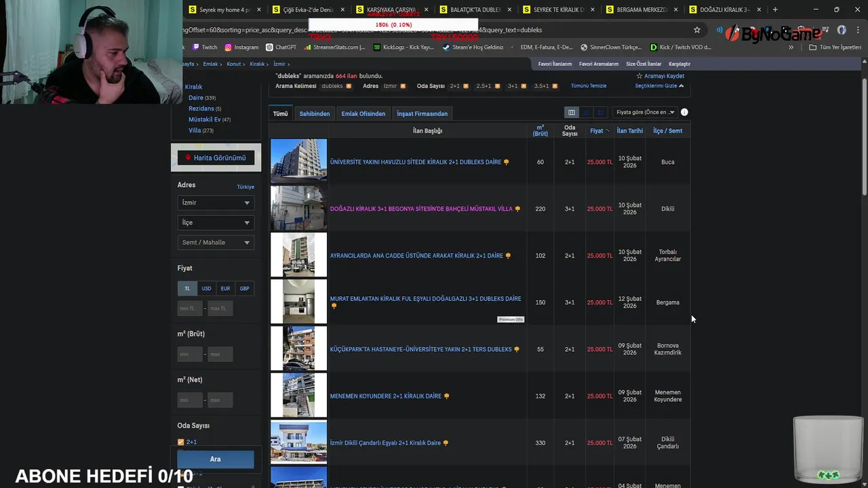
Task: Open the Favori İlanlarım link
Action: (555, 64)
